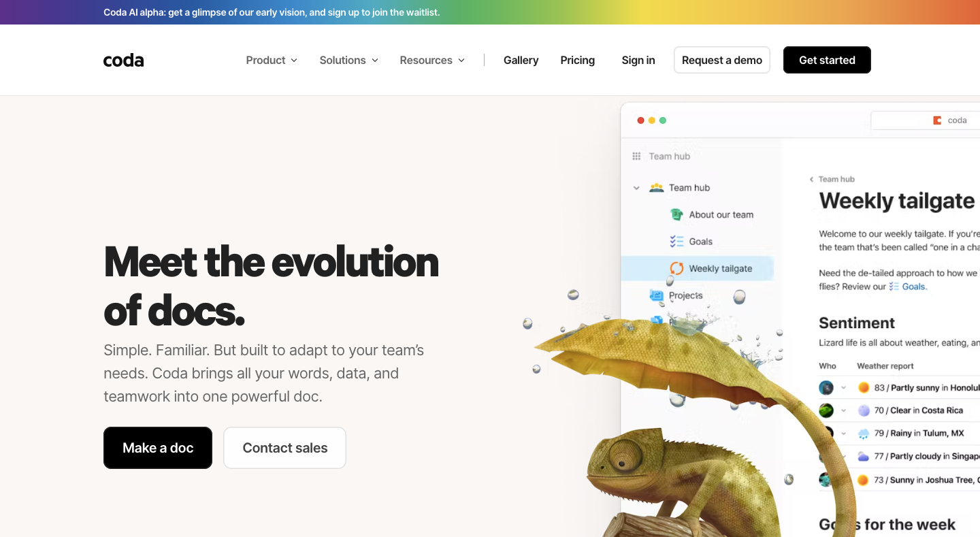Expand the Resources dropdown
Image resolution: width=980 pixels, height=537 pixels.
click(431, 60)
